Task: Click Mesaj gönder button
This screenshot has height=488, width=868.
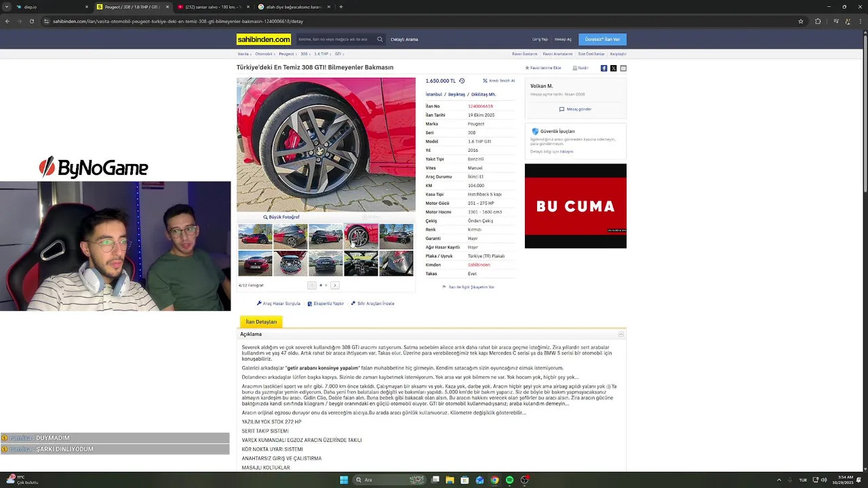Action: [x=576, y=109]
